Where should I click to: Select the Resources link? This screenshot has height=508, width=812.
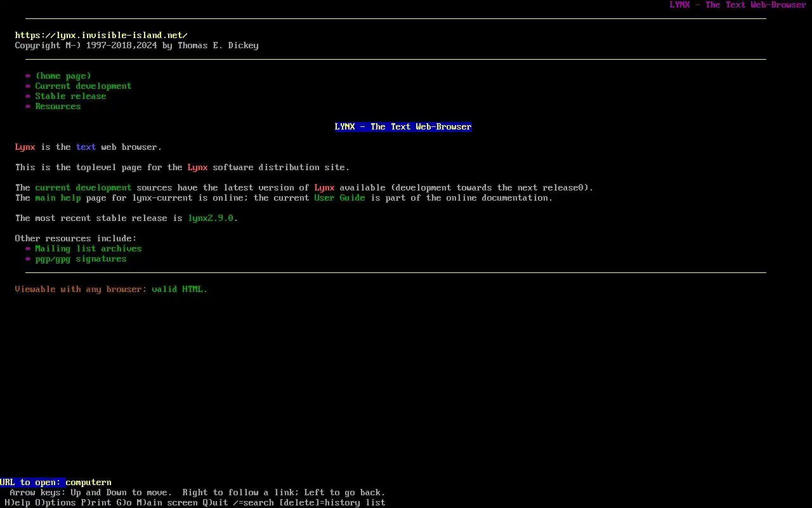pyautogui.click(x=58, y=107)
